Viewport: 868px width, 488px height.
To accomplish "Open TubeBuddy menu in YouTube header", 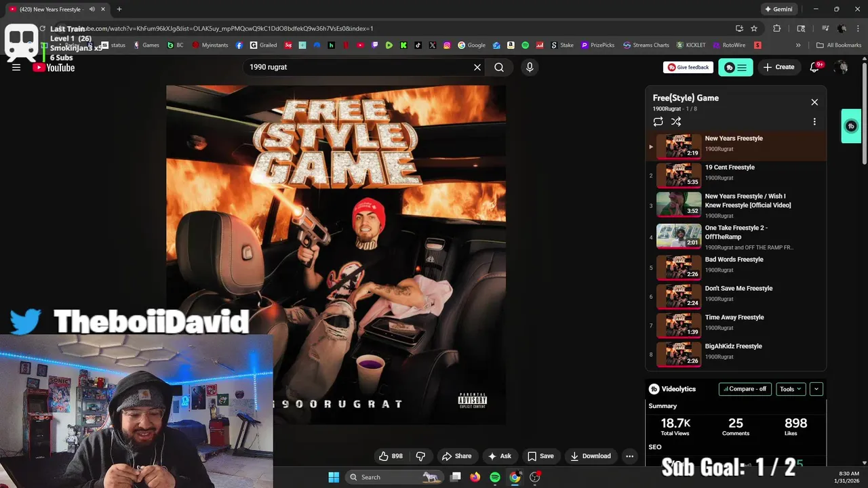I will pyautogui.click(x=735, y=67).
